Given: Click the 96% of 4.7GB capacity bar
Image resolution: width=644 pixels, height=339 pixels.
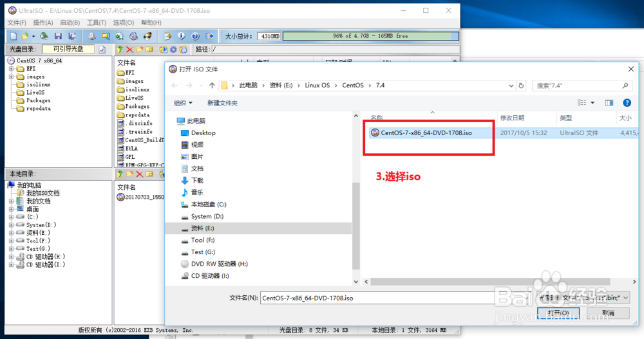Looking at the screenshot, I should 370,36.
